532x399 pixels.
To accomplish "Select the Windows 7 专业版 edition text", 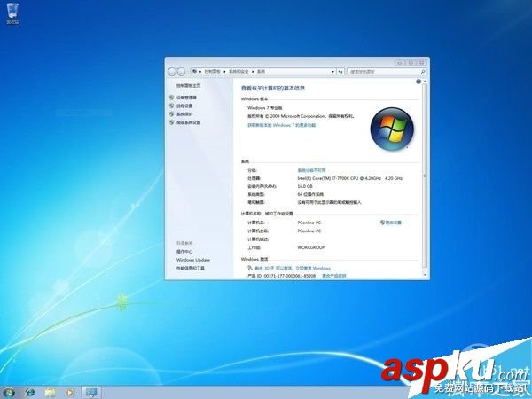I will pyautogui.click(x=265, y=108).
